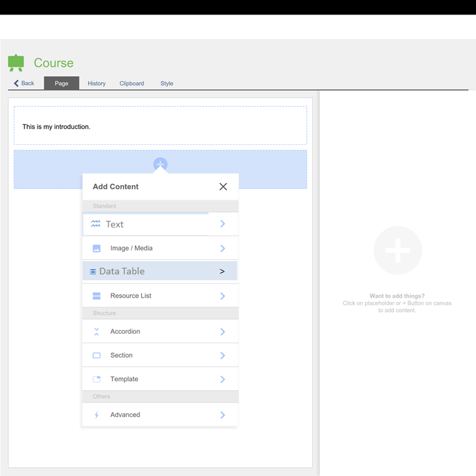The width and height of the screenshot is (476, 476).
Task: Expand the Image / Media chevron
Action: [223, 249]
